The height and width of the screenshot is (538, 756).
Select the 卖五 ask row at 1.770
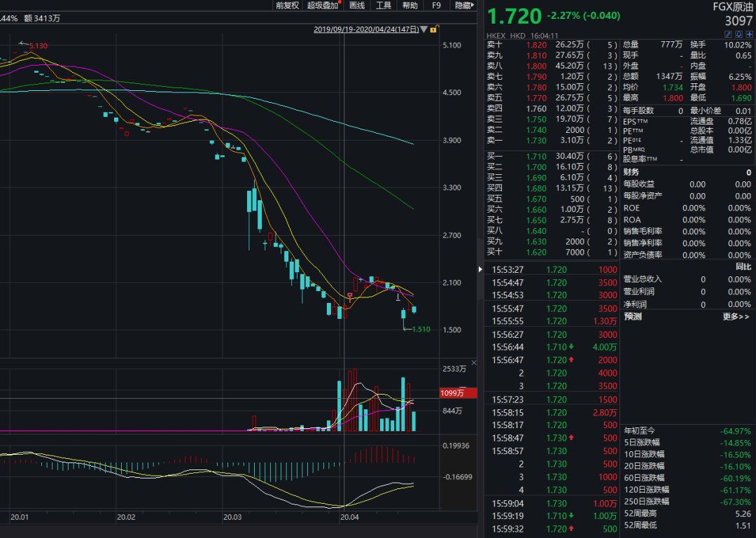pos(552,98)
